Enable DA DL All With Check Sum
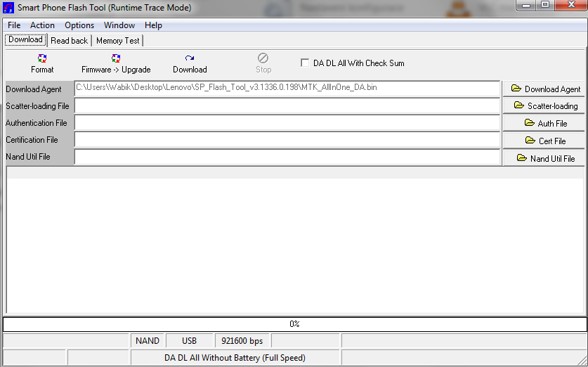The image size is (588, 367). (305, 63)
